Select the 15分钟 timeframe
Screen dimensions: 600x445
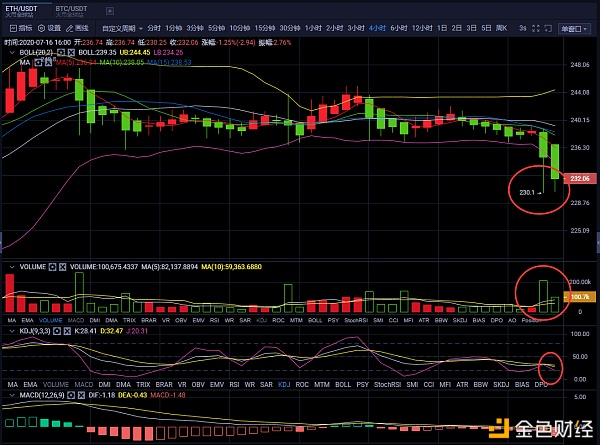click(265, 28)
